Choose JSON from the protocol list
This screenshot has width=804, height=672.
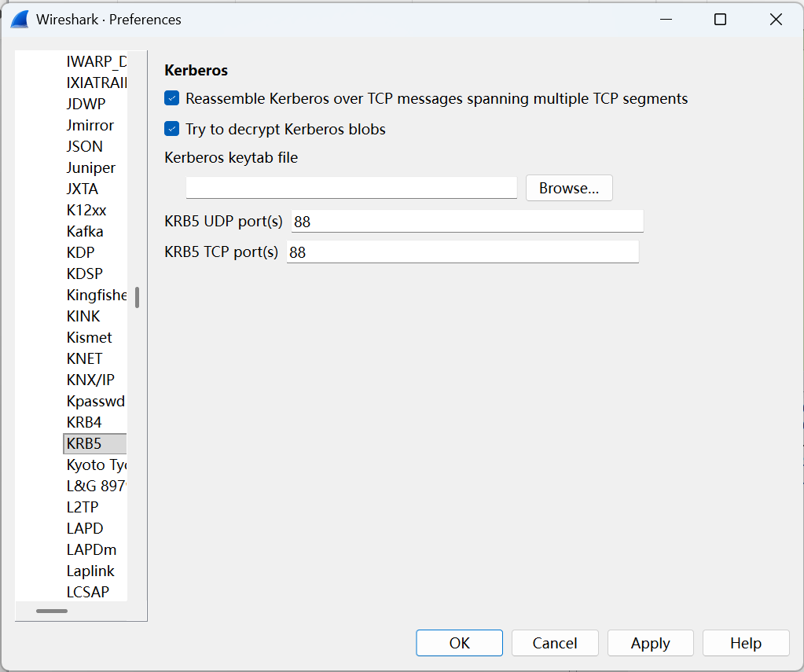[x=85, y=146]
